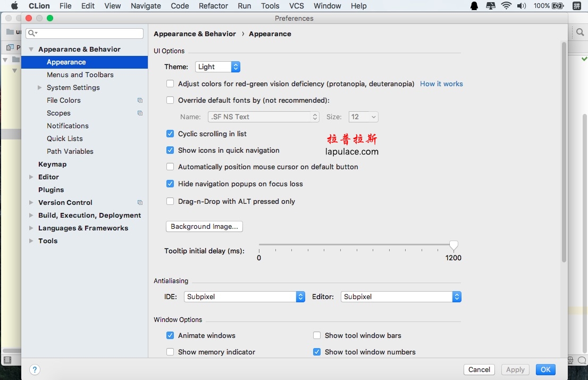The height and width of the screenshot is (380, 588).
Task: Open the Theme dropdown set to Light
Action: click(217, 67)
